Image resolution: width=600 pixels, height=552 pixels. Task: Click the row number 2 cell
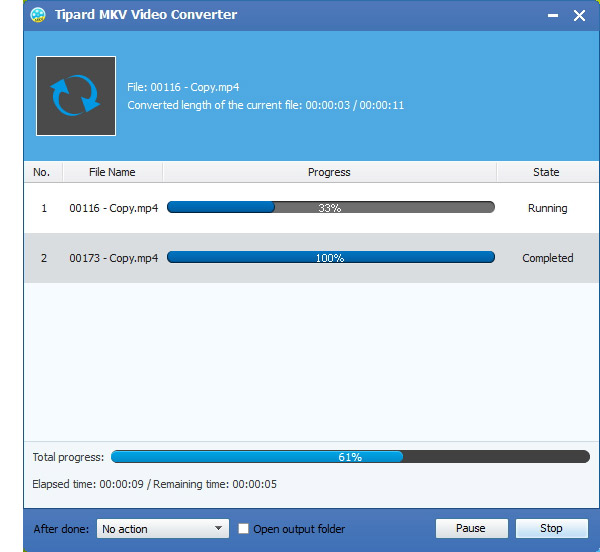[44, 258]
